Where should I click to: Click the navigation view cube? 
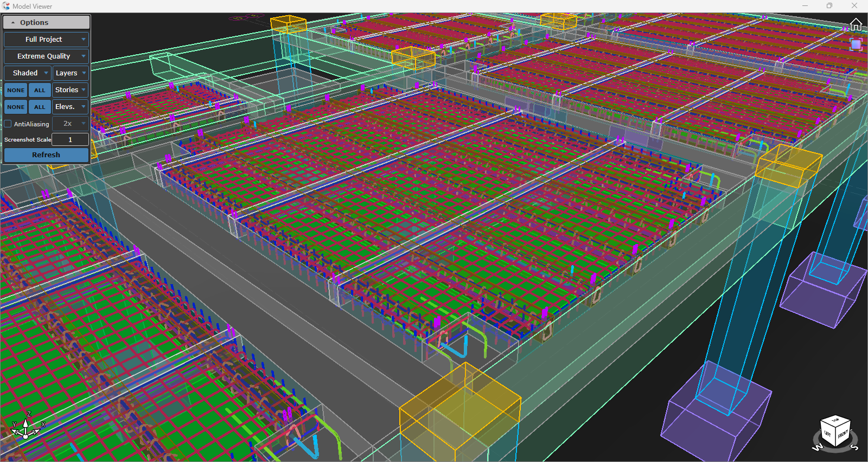tap(835, 431)
